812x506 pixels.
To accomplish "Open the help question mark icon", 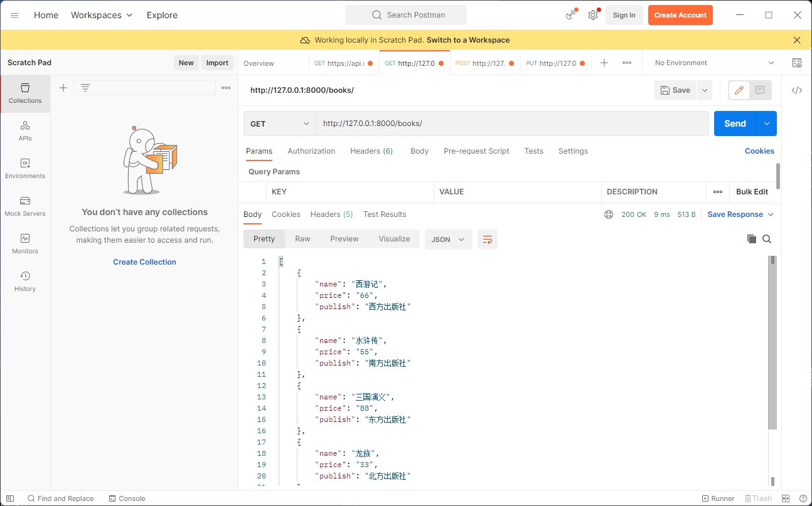I will pos(803,498).
